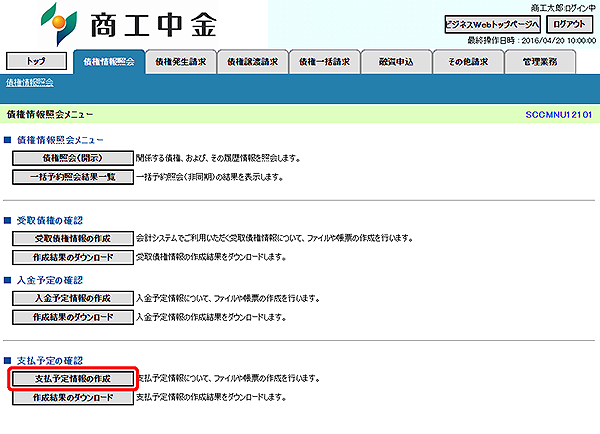Click the 債権照会(開示) button

tap(73, 158)
